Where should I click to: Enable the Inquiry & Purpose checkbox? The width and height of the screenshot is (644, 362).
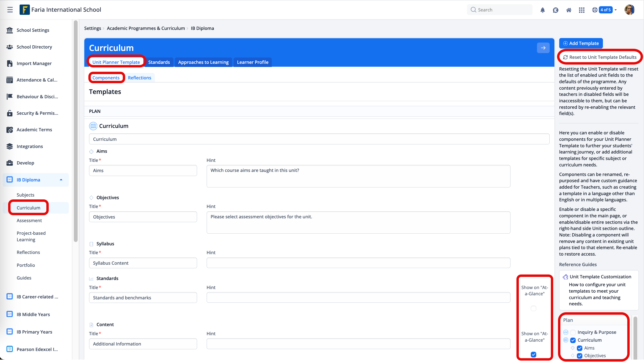(x=573, y=332)
